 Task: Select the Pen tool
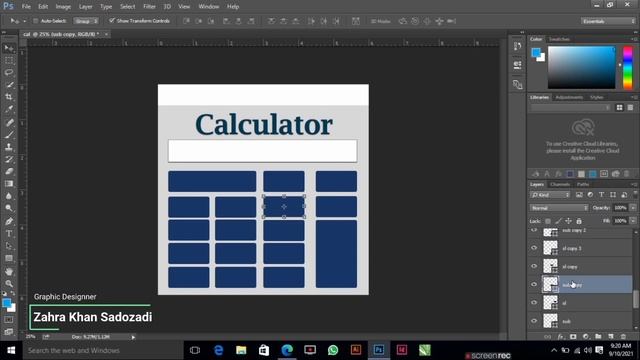coord(9,221)
